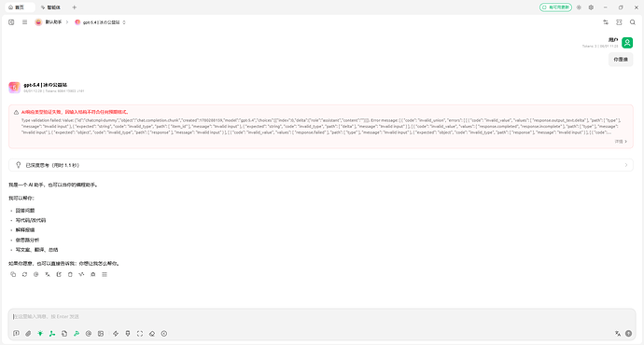Edit the assistant reply with the pencil icon
The height and width of the screenshot is (345, 644).
(59, 274)
